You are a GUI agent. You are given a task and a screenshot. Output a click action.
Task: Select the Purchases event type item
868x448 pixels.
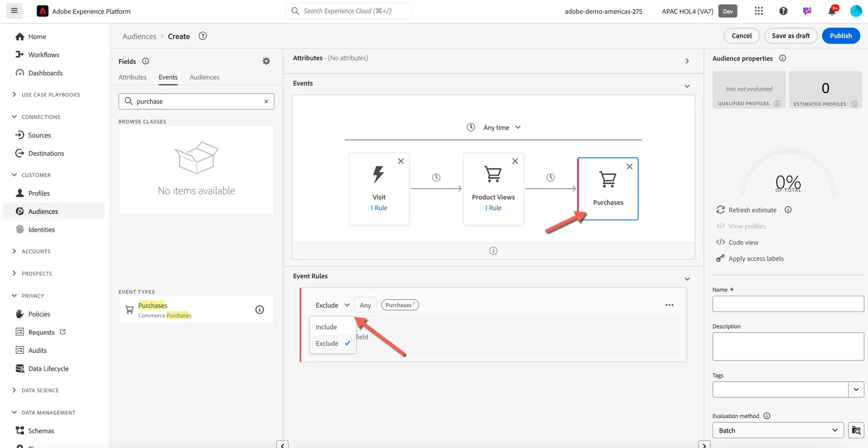point(196,310)
